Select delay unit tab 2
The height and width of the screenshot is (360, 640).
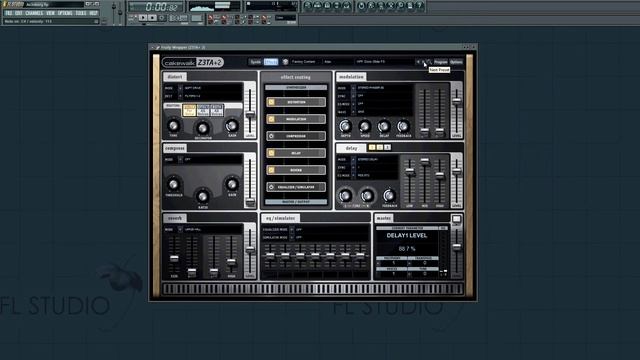point(380,147)
